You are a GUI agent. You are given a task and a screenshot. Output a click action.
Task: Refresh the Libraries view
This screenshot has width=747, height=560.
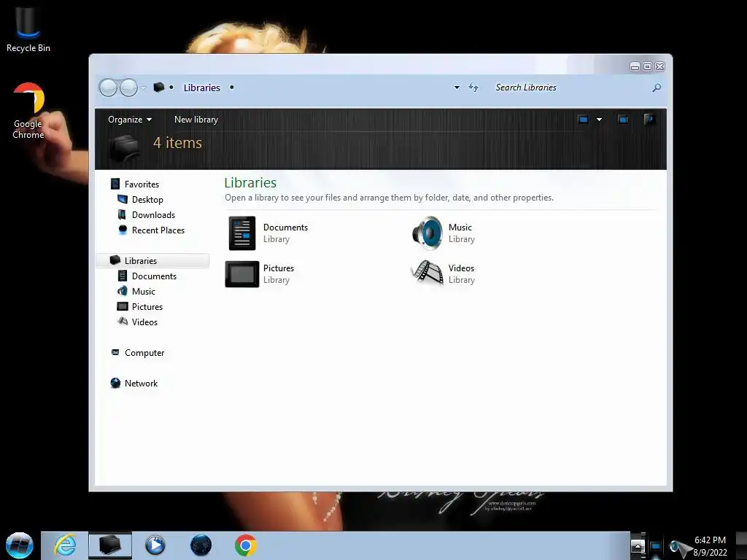tap(473, 87)
